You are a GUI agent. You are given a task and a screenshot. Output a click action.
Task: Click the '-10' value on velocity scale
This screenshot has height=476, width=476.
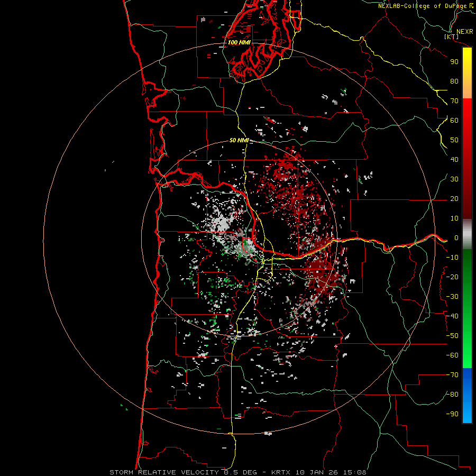click(452, 258)
